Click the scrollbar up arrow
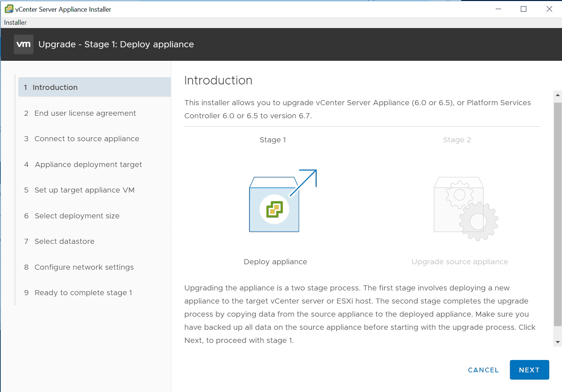 pos(558,95)
